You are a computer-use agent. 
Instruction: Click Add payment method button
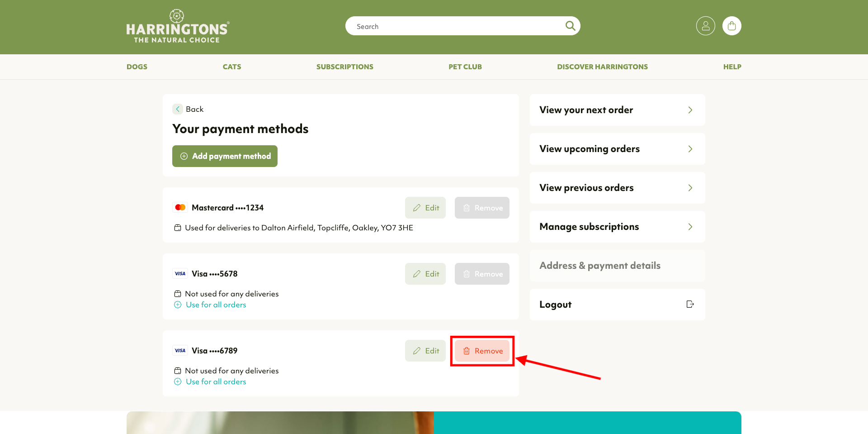click(225, 156)
